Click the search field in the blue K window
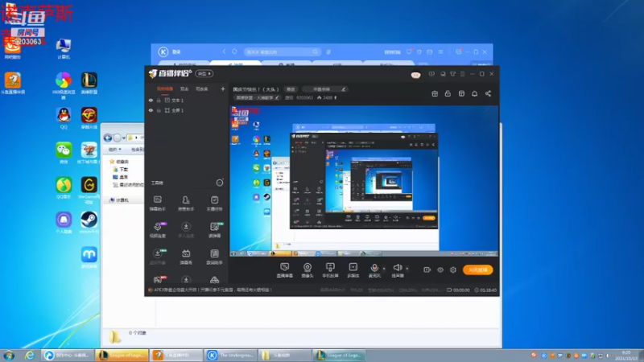Image resolution: width=644 pixels, height=362 pixels. point(282,51)
